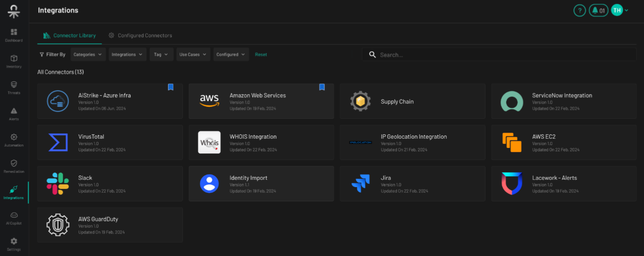
Task: Select the Integrations sidebar icon
Action: [14, 190]
